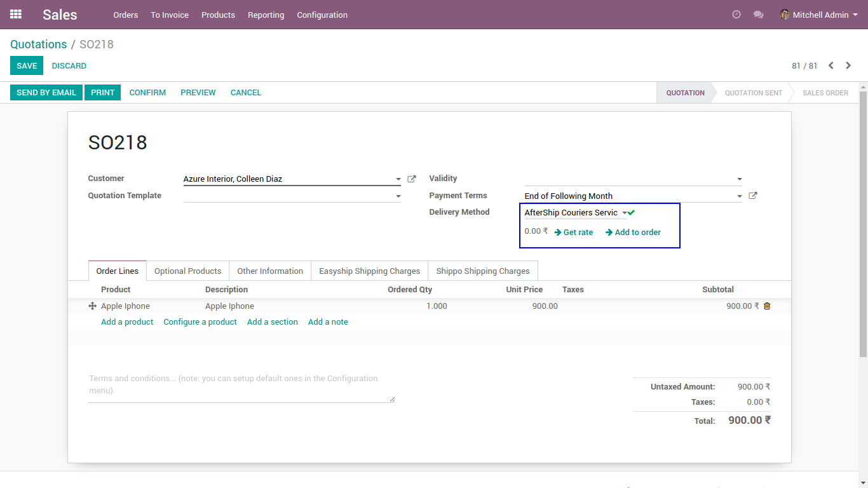
Task: Open Customer external link icon
Action: [x=412, y=179]
